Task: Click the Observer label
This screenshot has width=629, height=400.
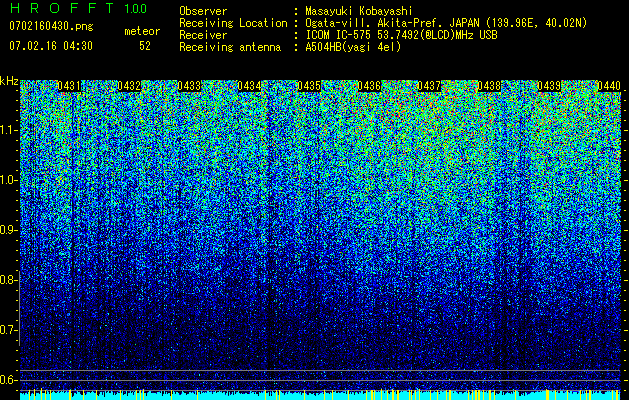Action: (x=203, y=11)
